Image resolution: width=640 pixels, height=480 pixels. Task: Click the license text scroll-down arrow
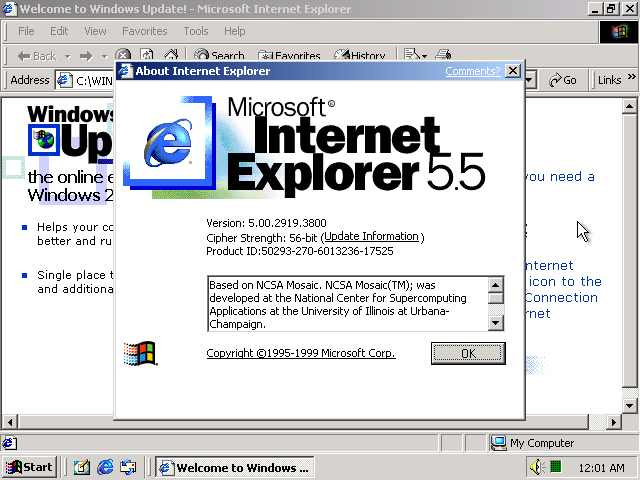pyautogui.click(x=496, y=323)
